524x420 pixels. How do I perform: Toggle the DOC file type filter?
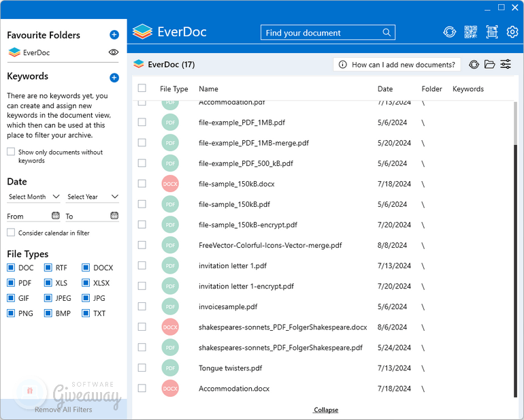point(11,268)
